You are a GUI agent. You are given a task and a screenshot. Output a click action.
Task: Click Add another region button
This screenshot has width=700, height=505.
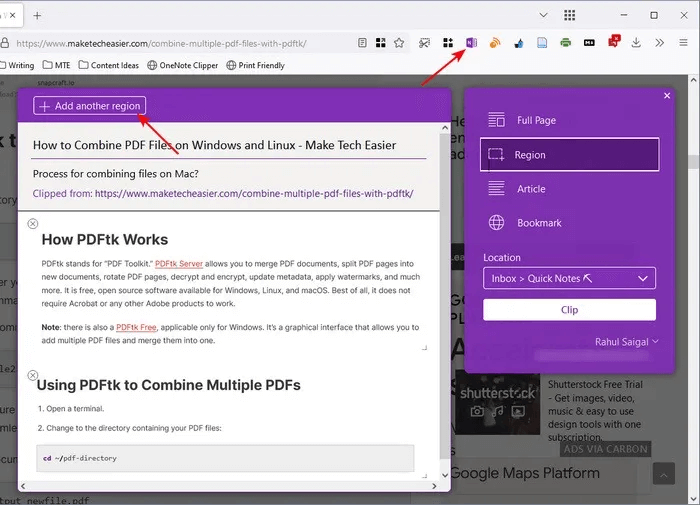coord(89,106)
